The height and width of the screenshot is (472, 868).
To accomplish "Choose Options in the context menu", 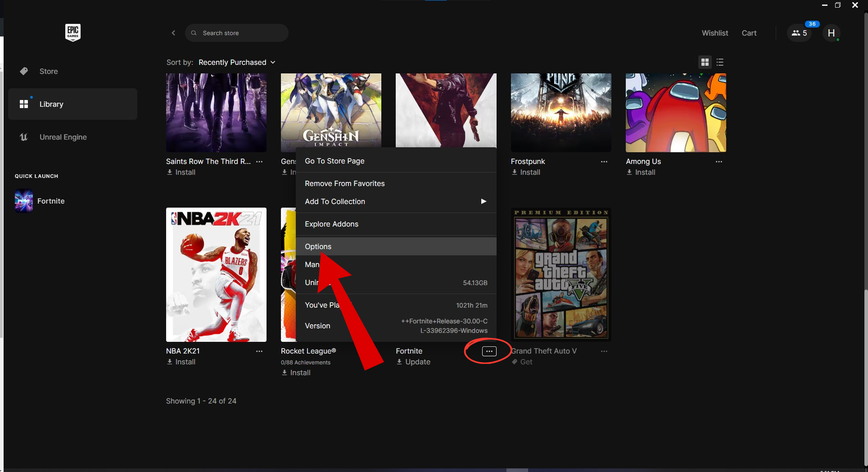I will [x=396, y=246].
